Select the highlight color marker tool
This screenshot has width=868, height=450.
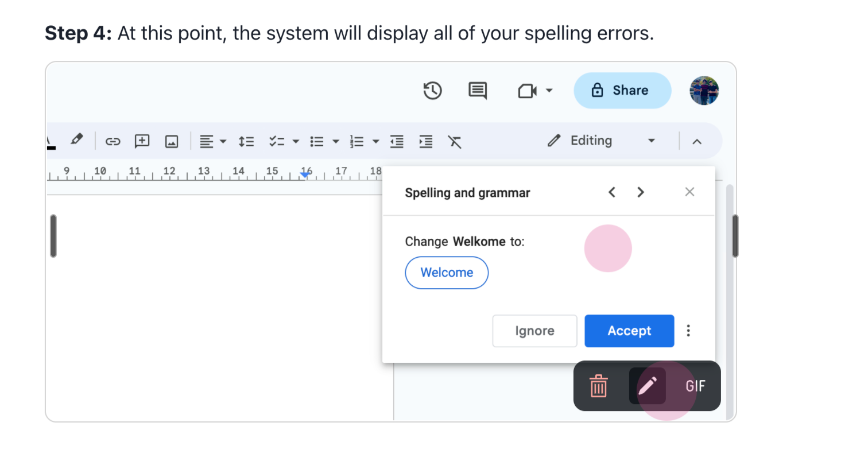pyautogui.click(x=76, y=140)
